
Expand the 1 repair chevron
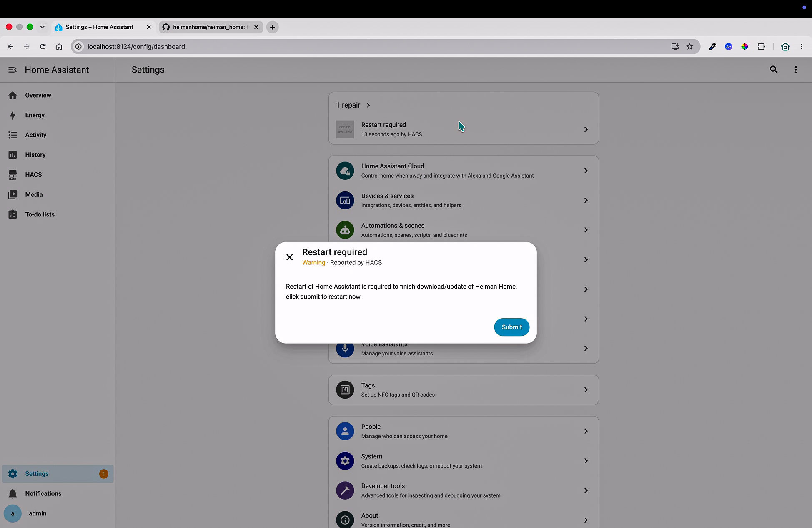tap(368, 105)
